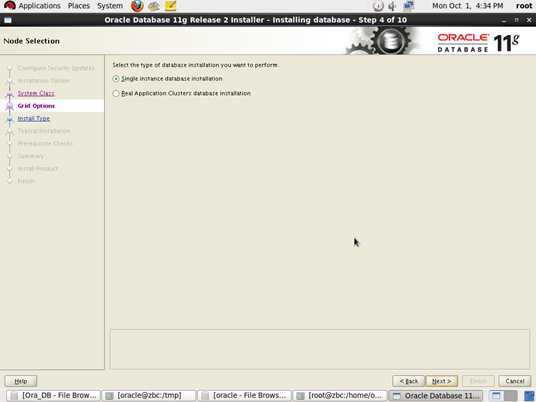Open the sticky notes launcher icon

pyautogui.click(x=170, y=6)
